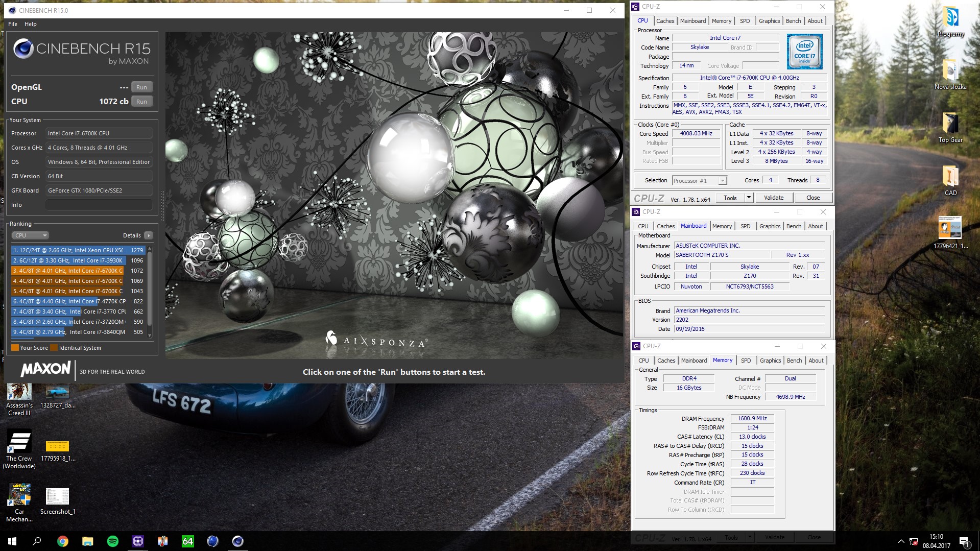Click the Intel Core i7 logo in CPU-Z
The width and height of the screenshot is (980, 551).
[804, 52]
